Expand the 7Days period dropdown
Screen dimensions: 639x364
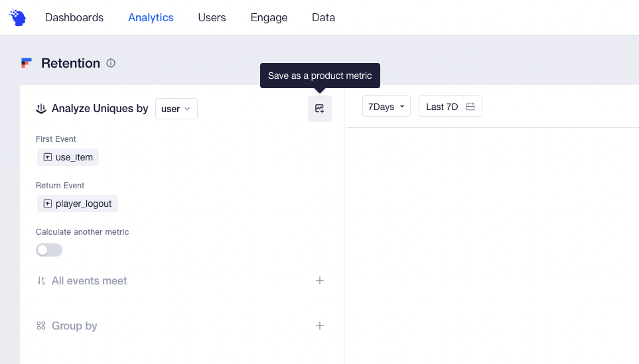(386, 106)
